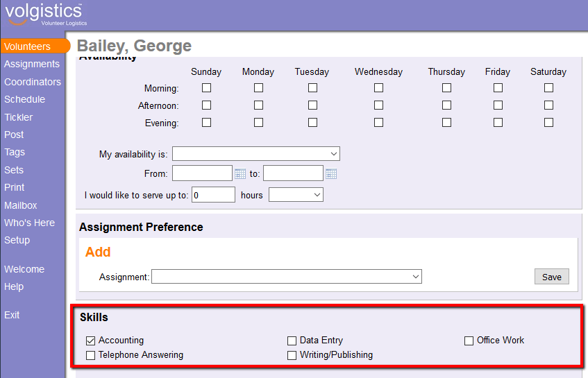The image size is (588, 378).
Task: Open the 'to' date calendar picker icon
Action: (331, 173)
